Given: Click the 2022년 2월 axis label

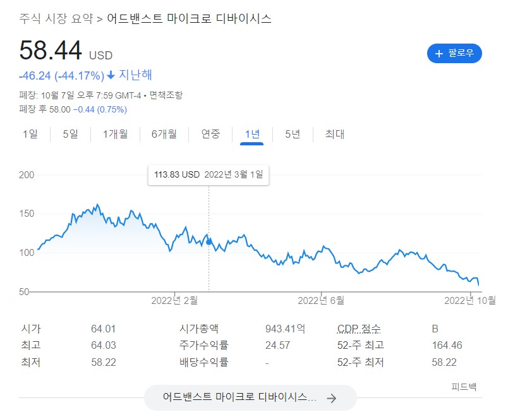Looking at the screenshot, I should [174, 300].
